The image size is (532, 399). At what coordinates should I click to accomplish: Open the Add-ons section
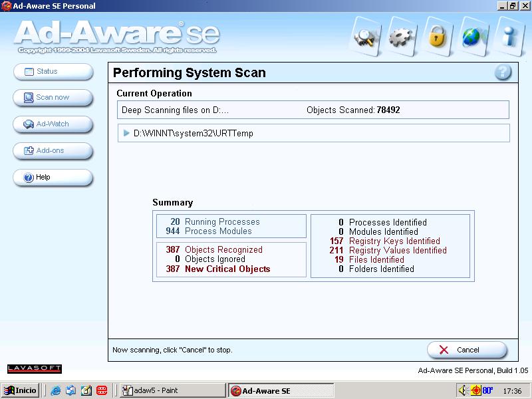(x=53, y=151)
